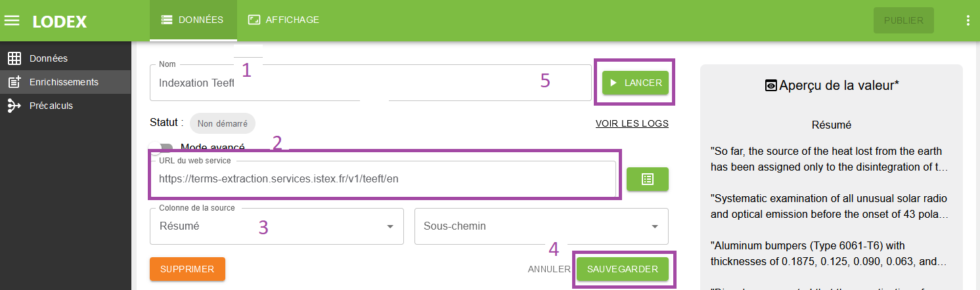Click the eye icon beside Aperçu de la valeur

[772, 85]
